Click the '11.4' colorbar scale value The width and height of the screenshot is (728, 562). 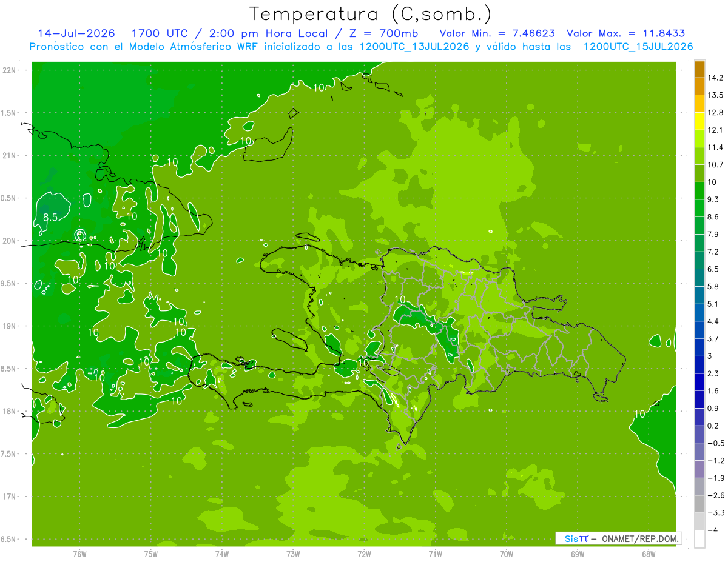715,147
